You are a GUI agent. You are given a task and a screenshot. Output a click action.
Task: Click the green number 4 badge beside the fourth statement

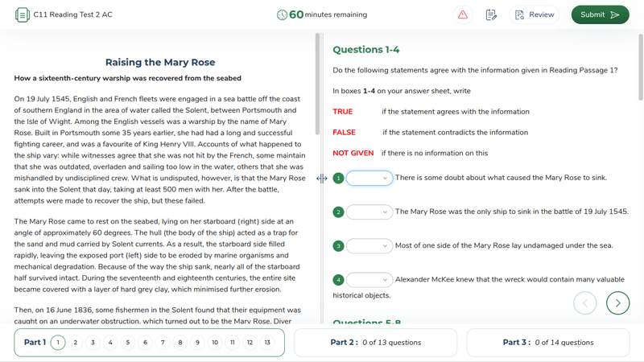tap(338, 280)
